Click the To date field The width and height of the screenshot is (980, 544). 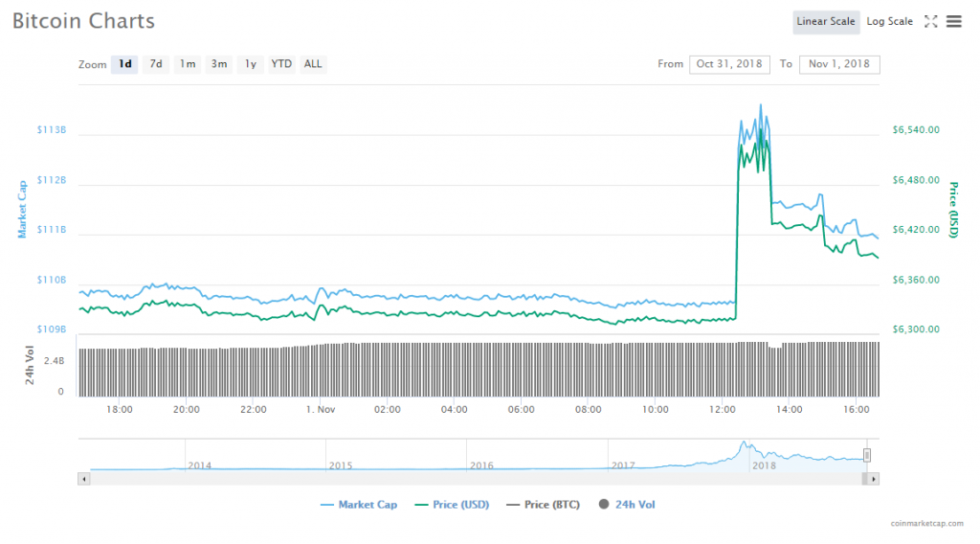coord(838,64)
